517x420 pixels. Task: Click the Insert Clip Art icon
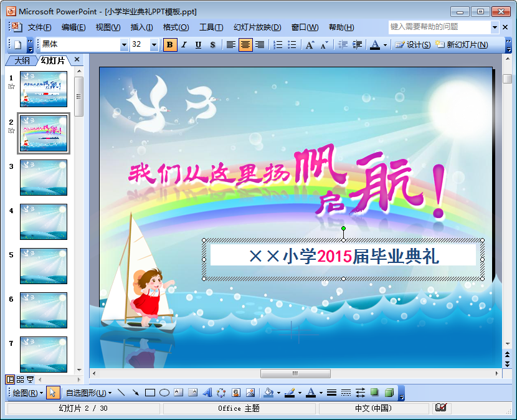click(236, 393)
